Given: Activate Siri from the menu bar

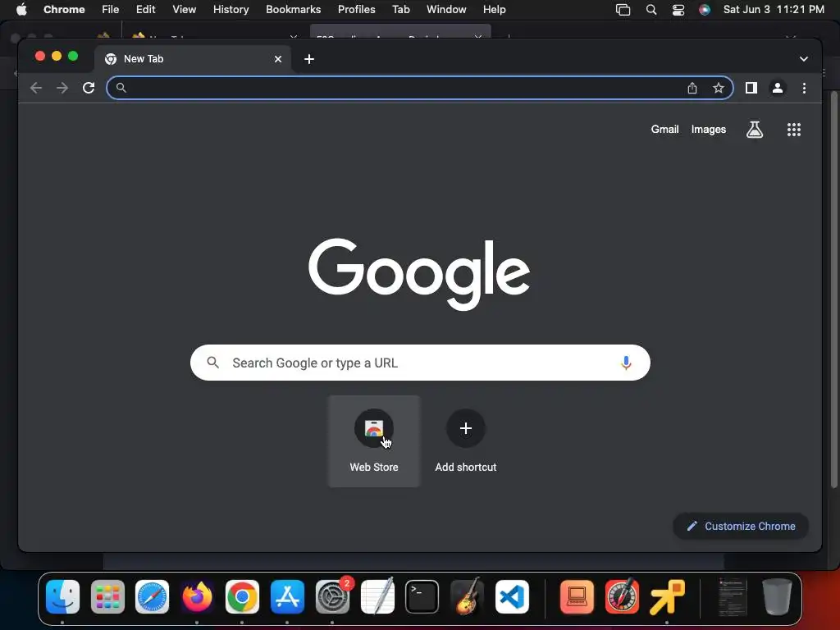Looking at the screenshot, I should (x=705, y=9).
